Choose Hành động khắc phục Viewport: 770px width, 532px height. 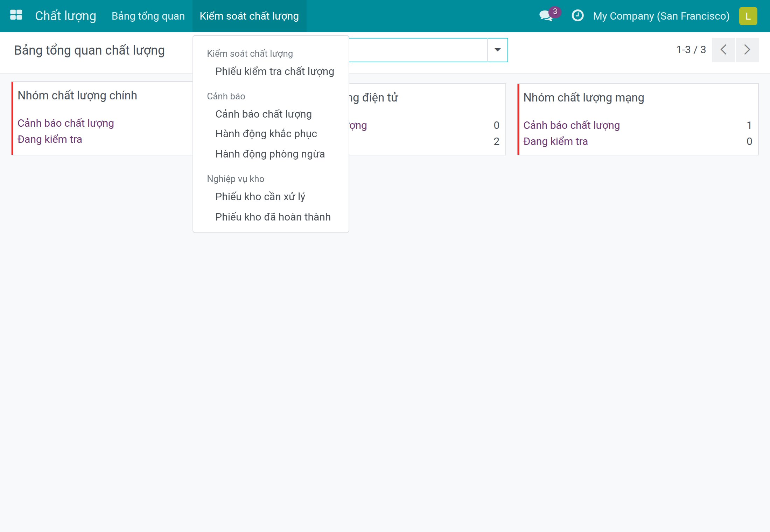(x=266, y=134)
